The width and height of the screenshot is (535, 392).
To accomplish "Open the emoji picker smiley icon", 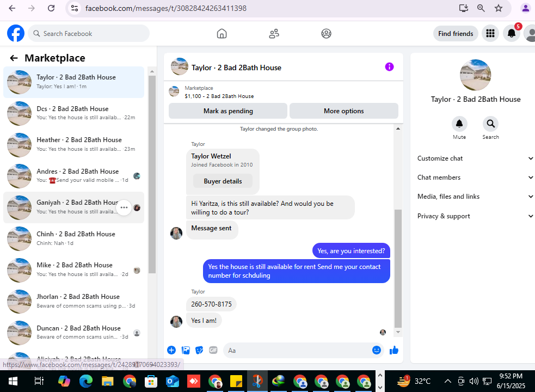I will (x=376, y=350).
